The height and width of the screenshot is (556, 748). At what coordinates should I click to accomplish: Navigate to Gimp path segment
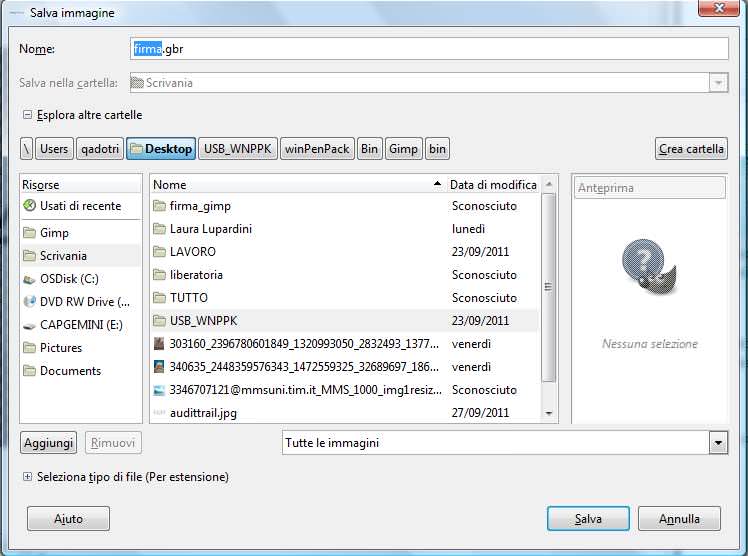point(404,149)
